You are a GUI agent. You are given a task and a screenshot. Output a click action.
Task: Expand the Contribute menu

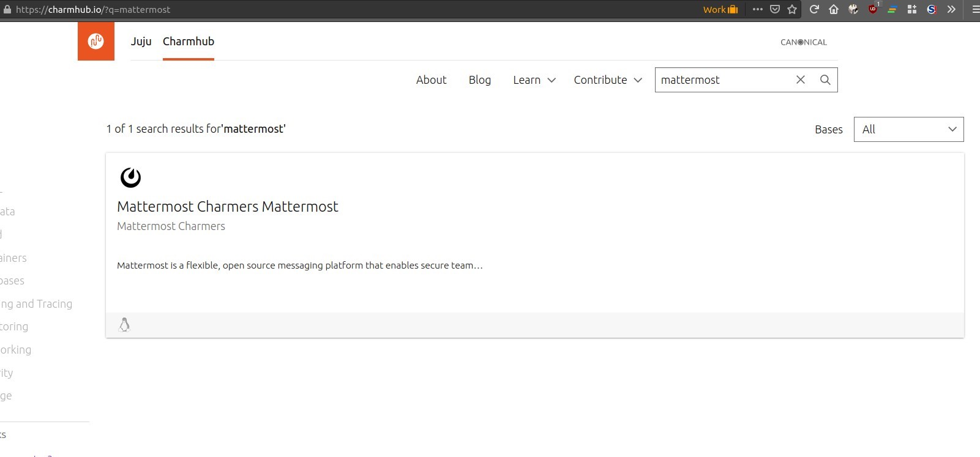click(x=608, y=80)
